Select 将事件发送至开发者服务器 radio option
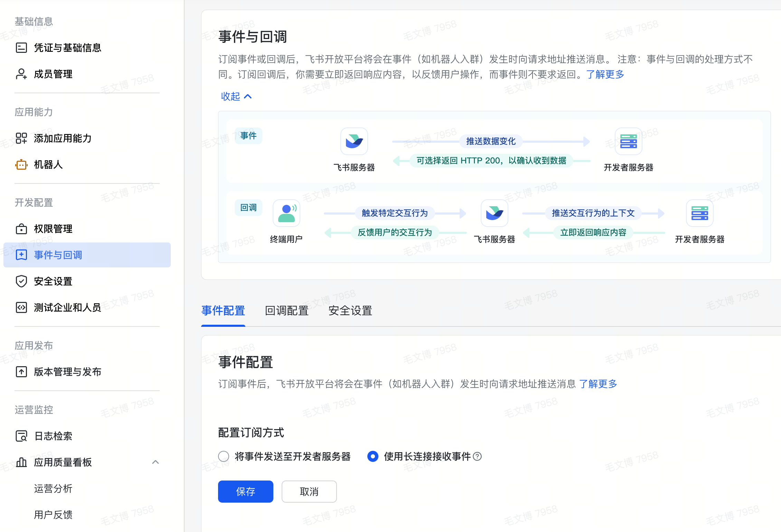781x532 pixels. (x=224, y=457)
